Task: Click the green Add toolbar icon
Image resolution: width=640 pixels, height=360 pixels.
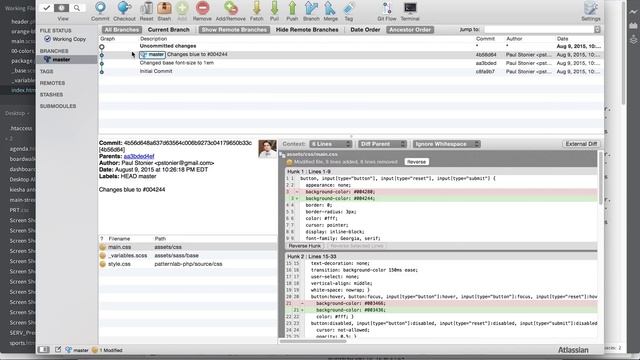Action: pos(182,11)
